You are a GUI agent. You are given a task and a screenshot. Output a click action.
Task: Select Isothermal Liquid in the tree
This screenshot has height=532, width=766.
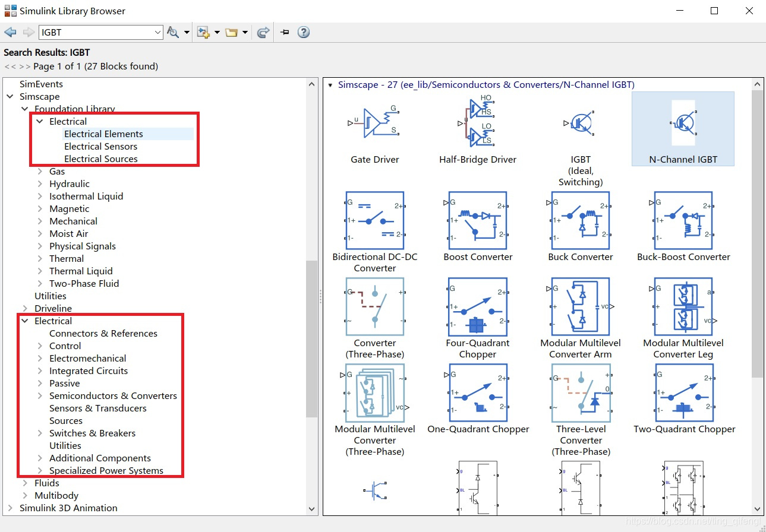86,196
